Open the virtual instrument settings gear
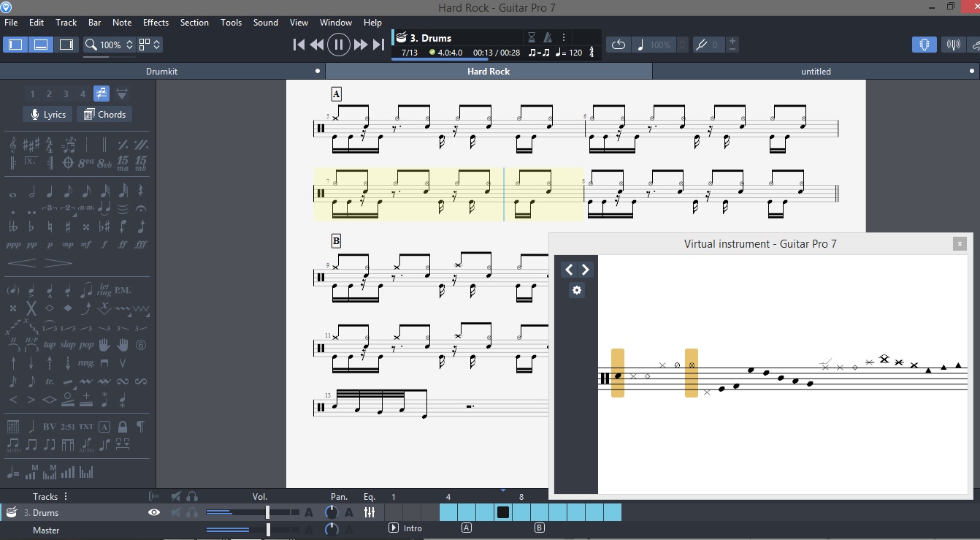 [x=577, y=290]
